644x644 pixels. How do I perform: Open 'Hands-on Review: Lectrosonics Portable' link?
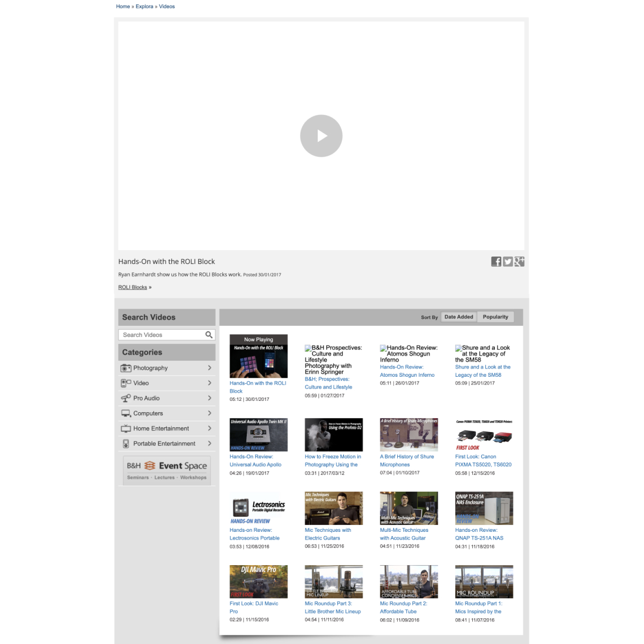(x=254, y=534)
